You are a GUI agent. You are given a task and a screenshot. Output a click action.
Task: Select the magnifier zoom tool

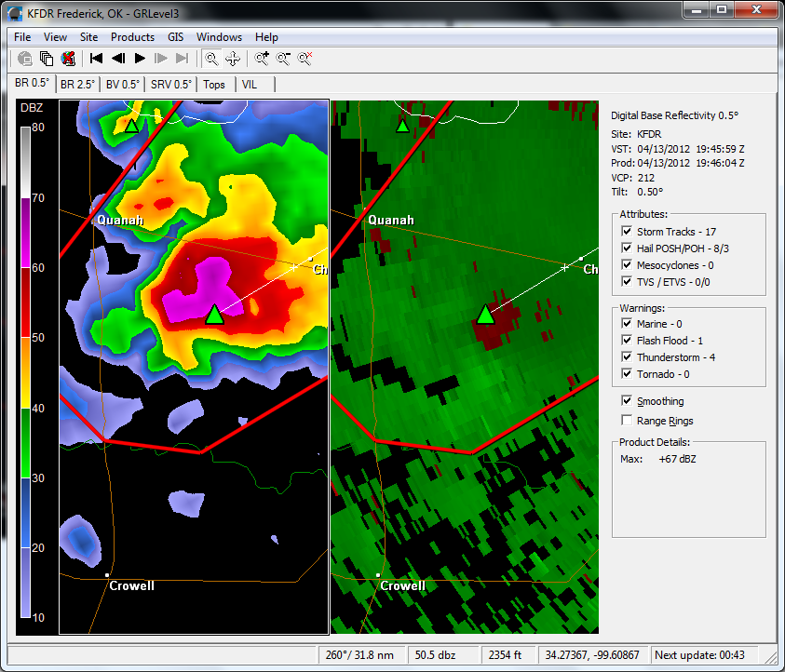coord(211,59)
